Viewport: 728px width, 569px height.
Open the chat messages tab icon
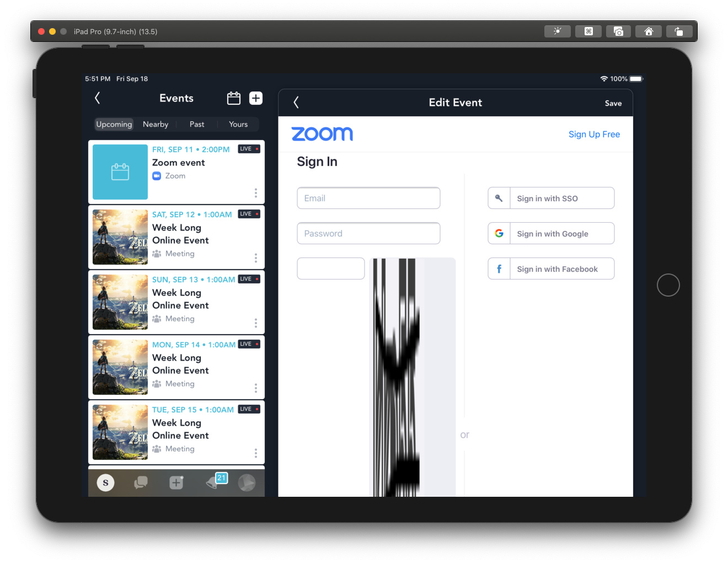[141, 483]
